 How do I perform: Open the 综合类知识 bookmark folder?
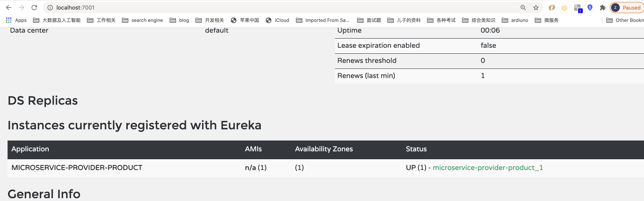[x=479, y=20]
